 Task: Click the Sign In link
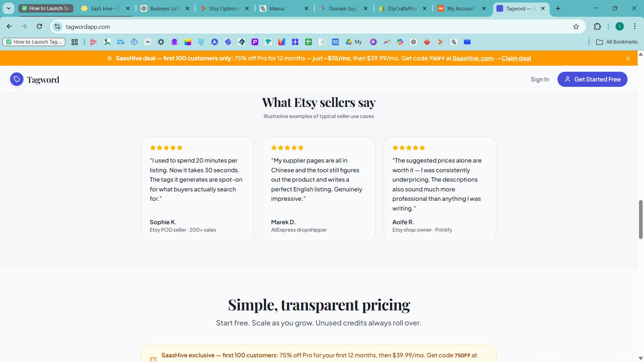[540, 79]
